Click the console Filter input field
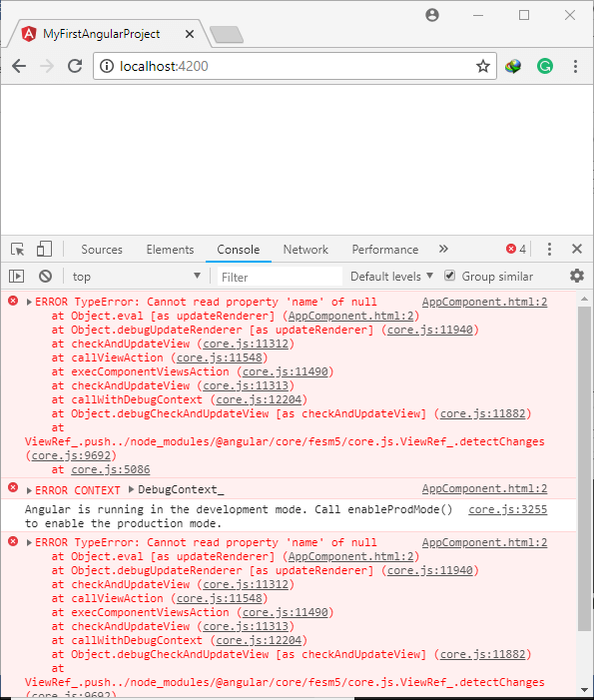The width and height of the screenshot is (594, 700). pos(280,277)
